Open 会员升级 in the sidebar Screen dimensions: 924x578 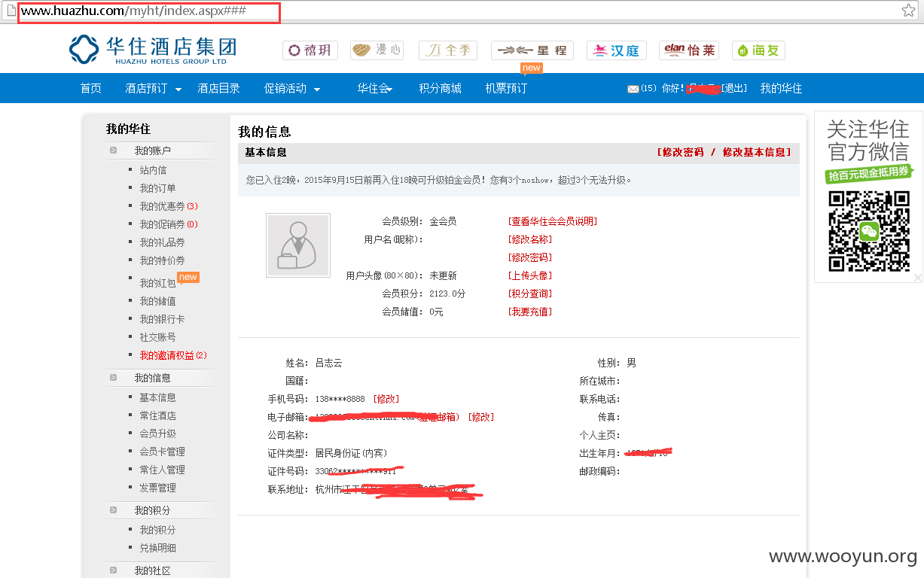pos(157,433)
